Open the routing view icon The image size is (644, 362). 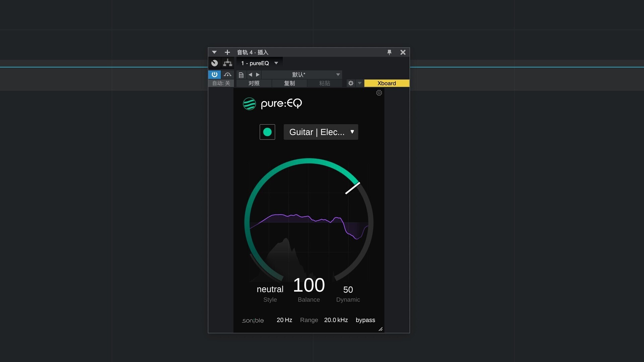(228, 63)
